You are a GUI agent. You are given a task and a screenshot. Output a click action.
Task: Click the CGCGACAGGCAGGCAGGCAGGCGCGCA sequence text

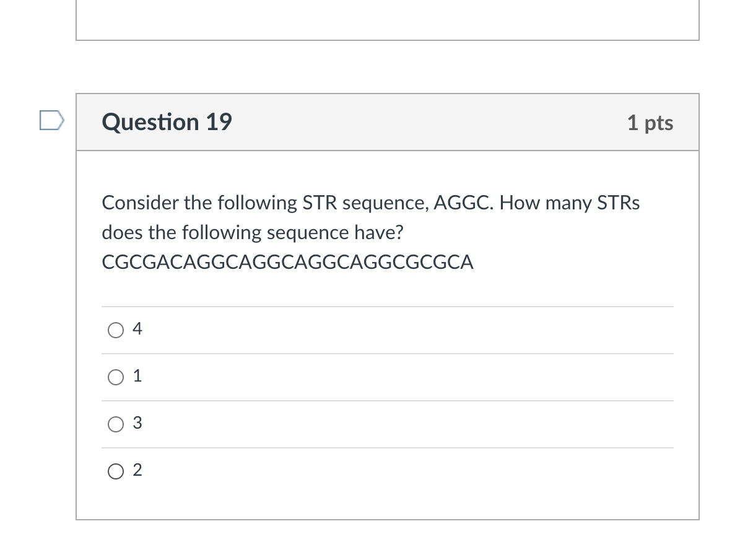[287, 262]
